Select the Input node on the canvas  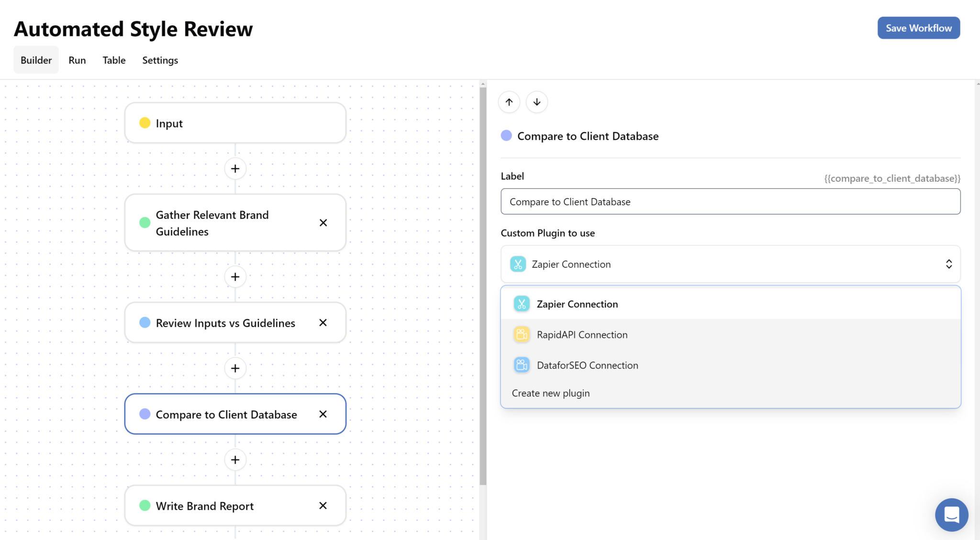coord(235,123)
